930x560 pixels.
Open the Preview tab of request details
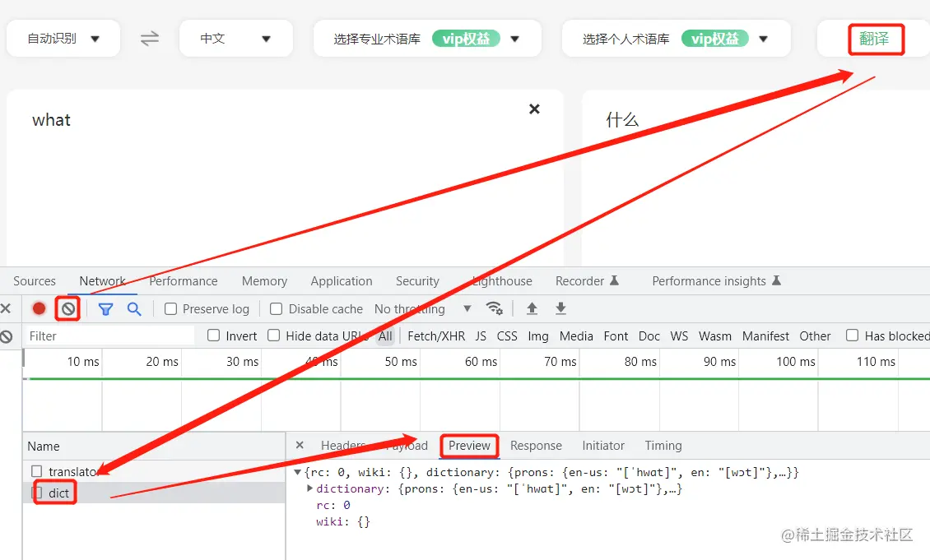click(x=469, y=446)
